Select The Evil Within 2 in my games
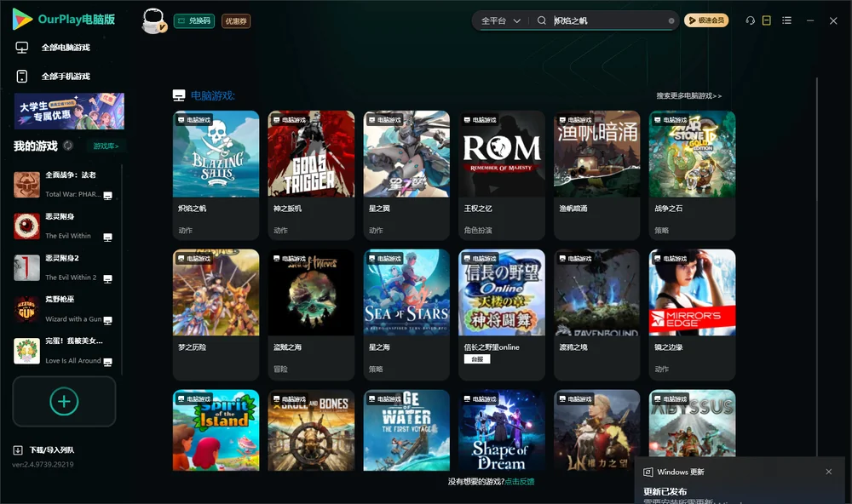Screen dimensions: 852x504 [64, 267]
